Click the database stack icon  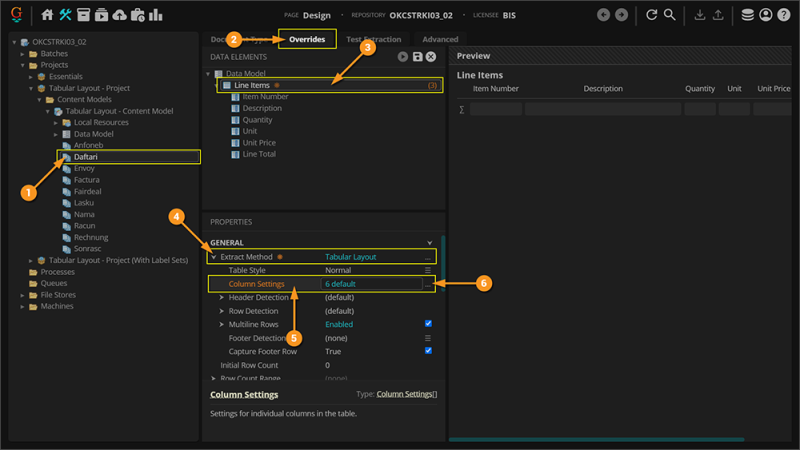(748, 15)
